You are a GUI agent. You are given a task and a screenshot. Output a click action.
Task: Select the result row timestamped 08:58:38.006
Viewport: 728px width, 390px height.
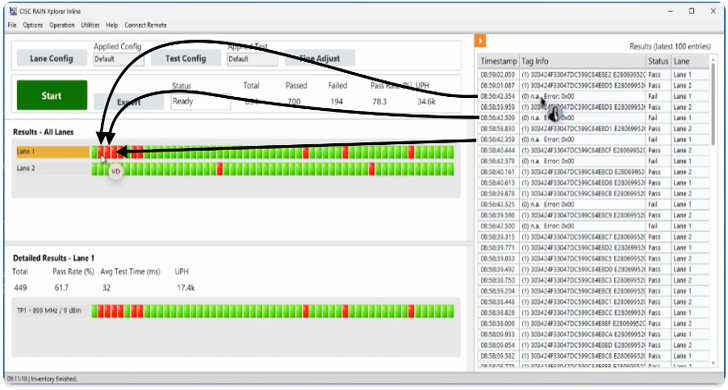(594, 324)
